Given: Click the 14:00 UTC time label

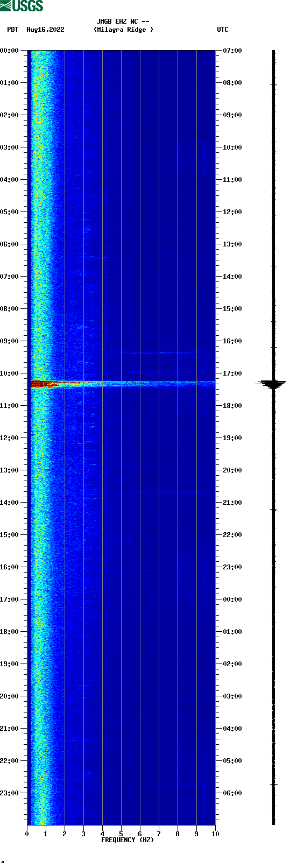Looking at the screenshot, I should (232, 277).
